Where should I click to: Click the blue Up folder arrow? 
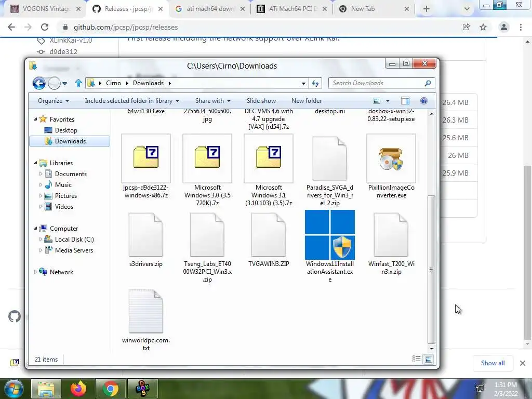coord(78,83)
